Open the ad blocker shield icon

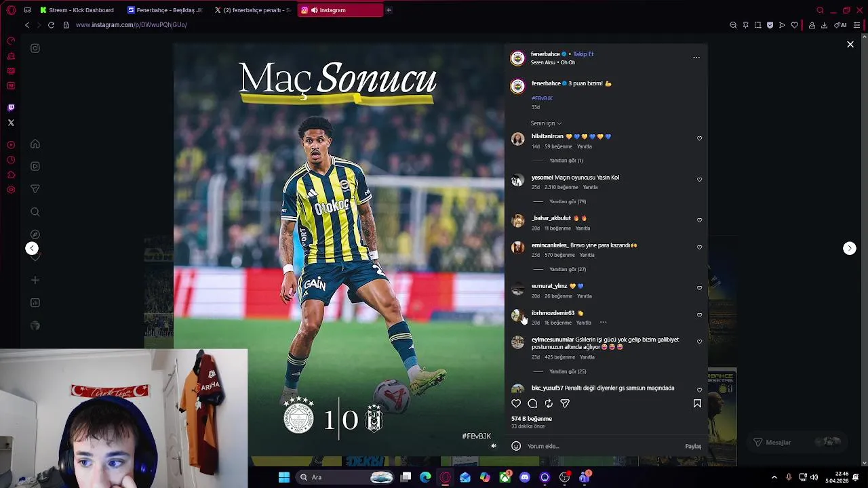click(770, 25)
